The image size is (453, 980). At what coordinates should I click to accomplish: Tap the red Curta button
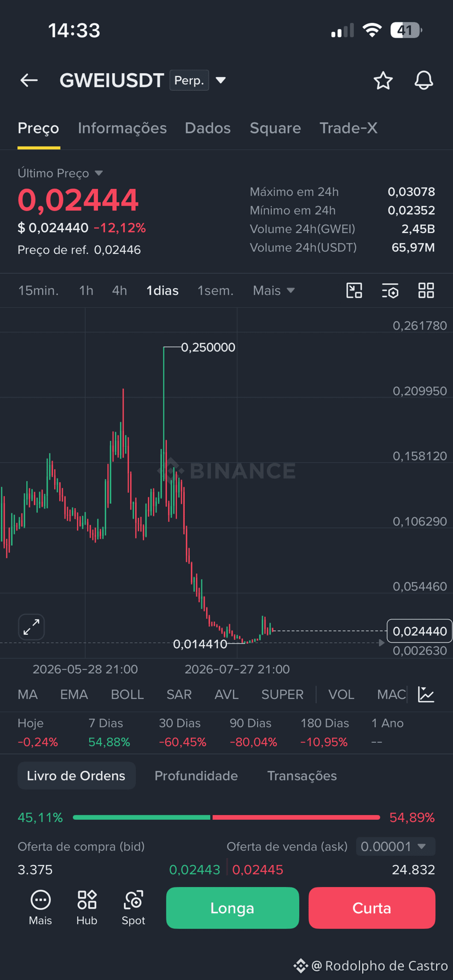pyautogui.click(x=372, y=908)
